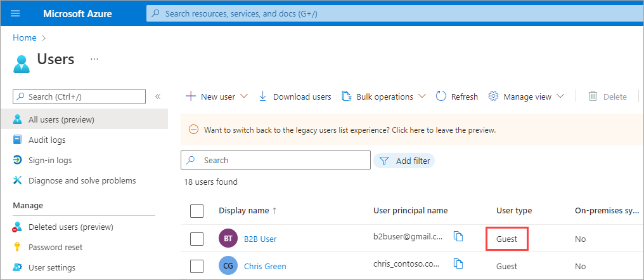Image resolution: width=644 pixels, height=280 pixels.
Task: Collapse the sidebar with the double chevron
Action: tap(157, 97)
